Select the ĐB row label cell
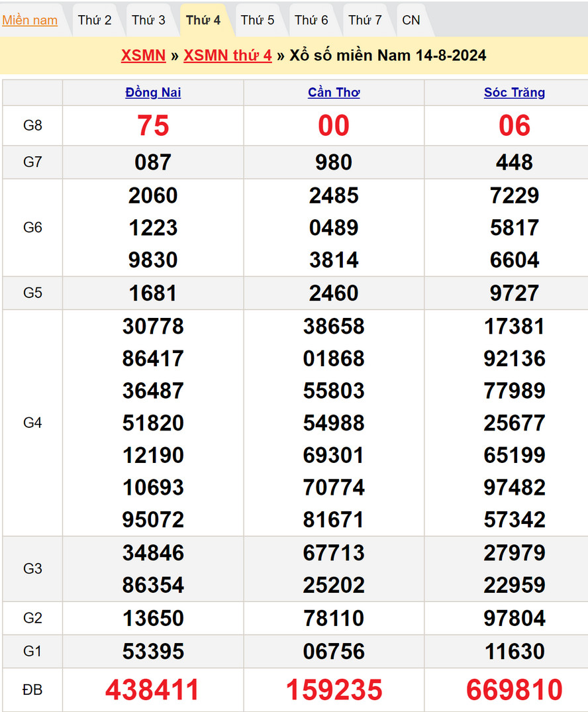 [32, 690]
